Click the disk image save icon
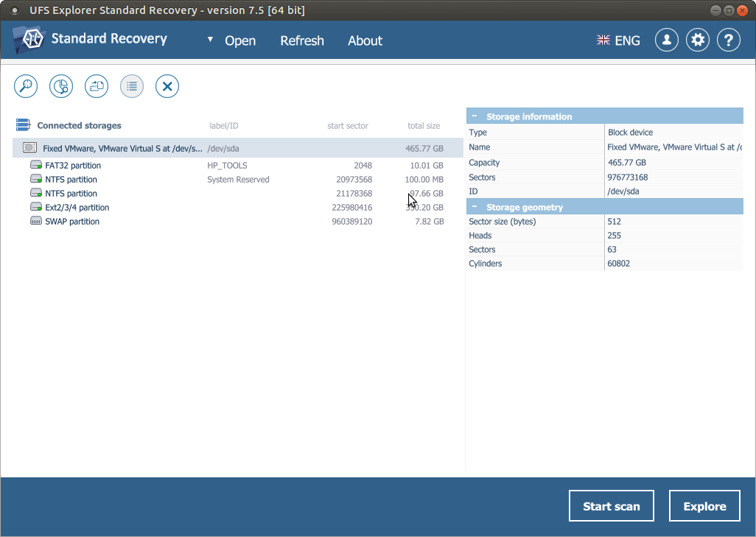 (x=97, y=86)
